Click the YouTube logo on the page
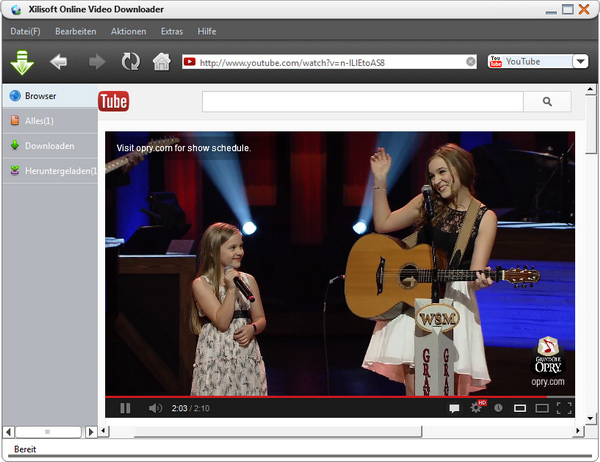The height and width of the screenshot is (462, 600). pyautogui.click(x=114, y=101)
